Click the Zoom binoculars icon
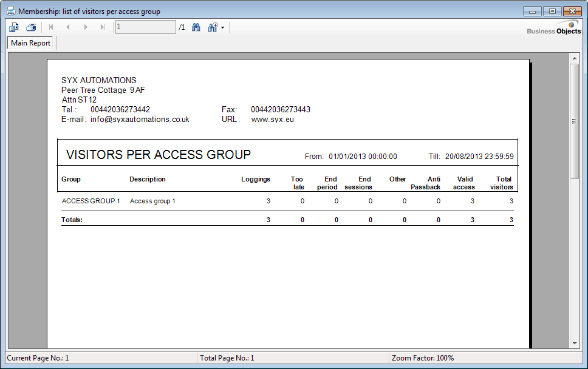 point(213,27)
